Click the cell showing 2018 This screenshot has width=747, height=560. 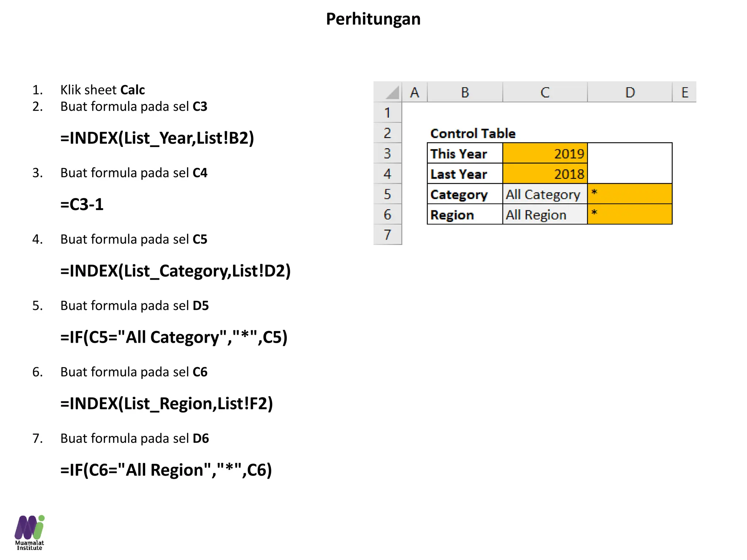(x=545, y=174)
